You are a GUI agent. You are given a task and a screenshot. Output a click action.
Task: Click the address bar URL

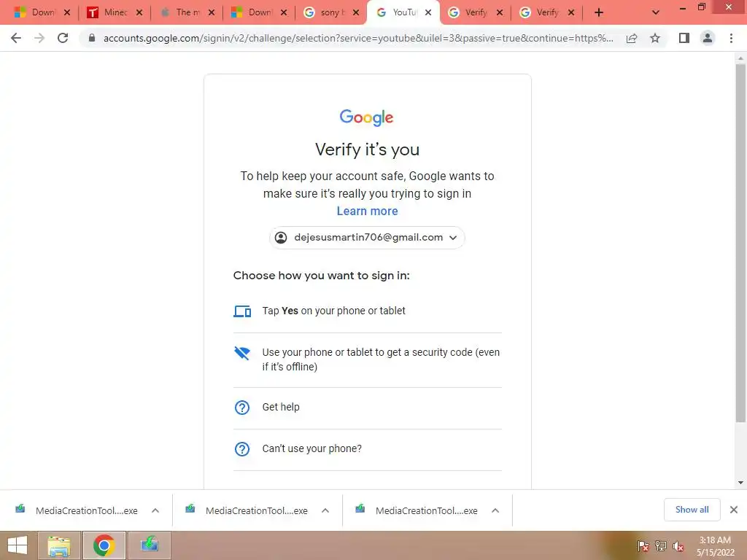pyautogui.click(x=358, y=38)
